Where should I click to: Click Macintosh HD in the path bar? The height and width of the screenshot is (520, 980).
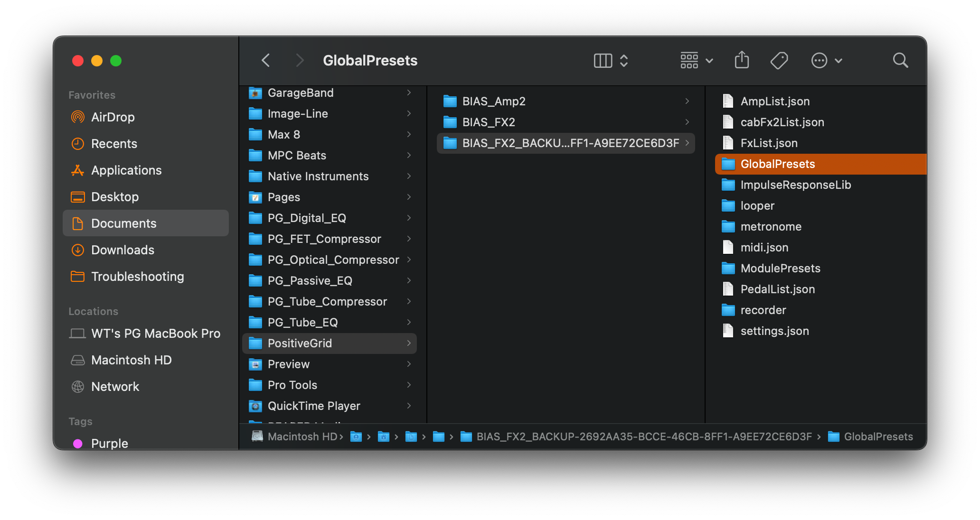[294, 436]
